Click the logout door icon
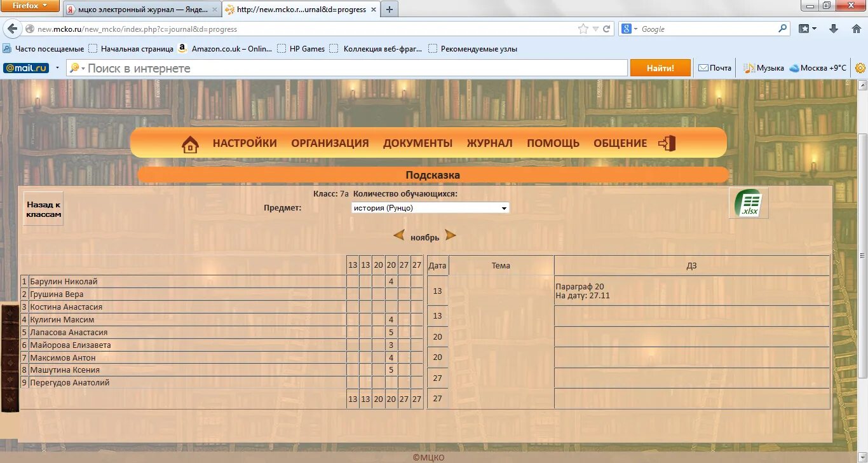This screenshot has width=868, height=463. (667, 144)
